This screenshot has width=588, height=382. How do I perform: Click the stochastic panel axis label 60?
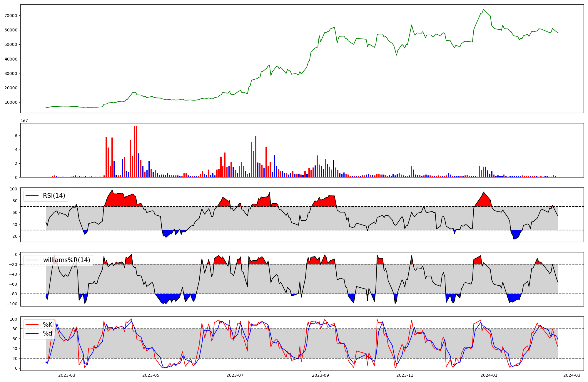click(15, 339)
